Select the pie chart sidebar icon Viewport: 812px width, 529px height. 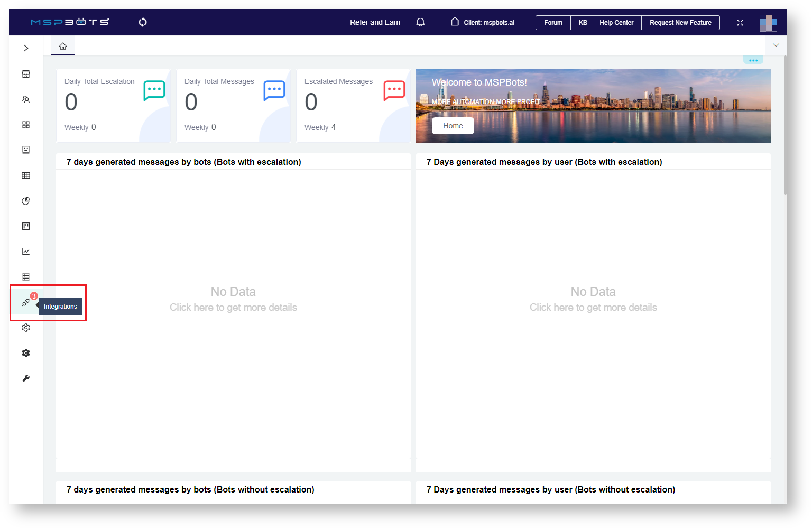(25, 201)
